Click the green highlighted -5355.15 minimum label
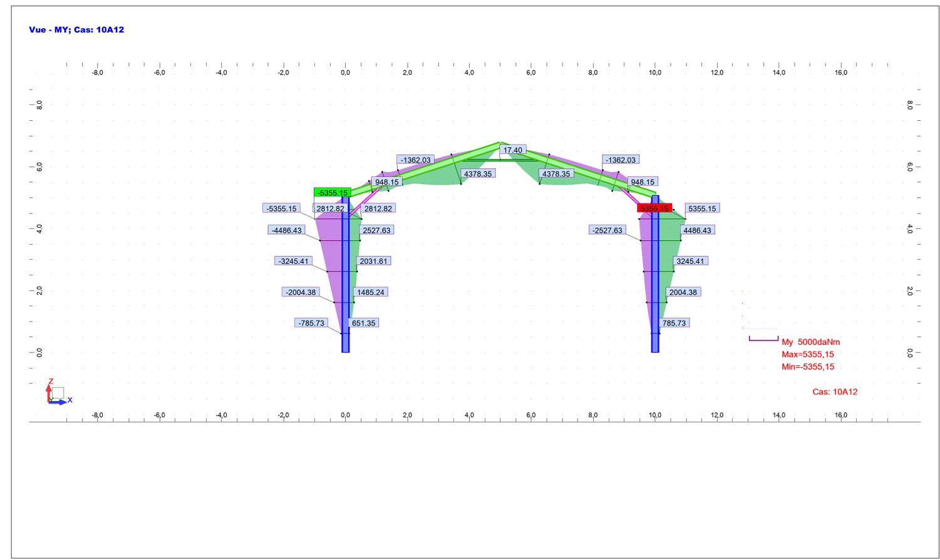The image size is (940, 560). coord(332,193)
